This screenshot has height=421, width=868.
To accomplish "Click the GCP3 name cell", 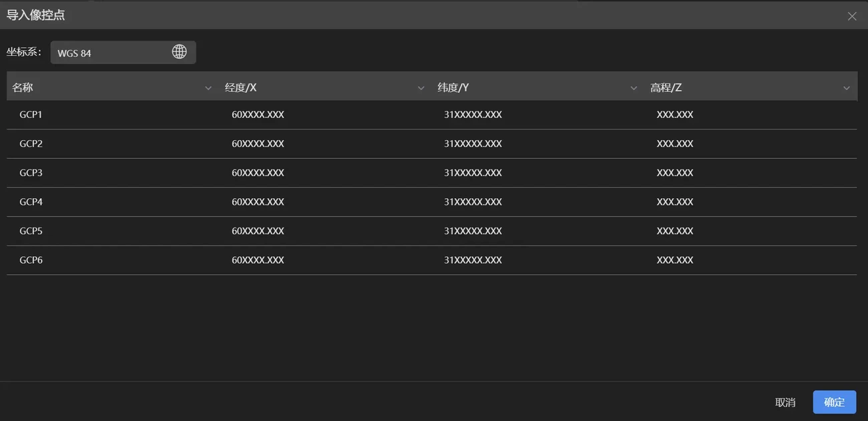I will (31, 173).
